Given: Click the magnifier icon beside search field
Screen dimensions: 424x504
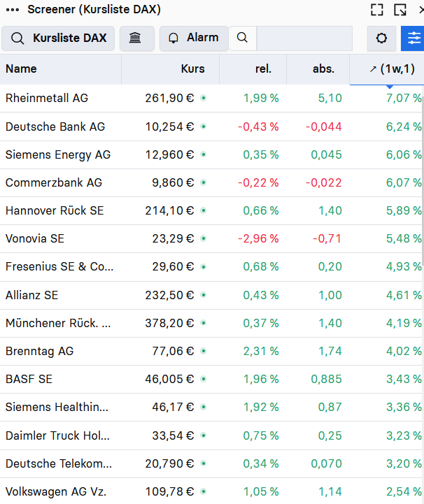Looking at the screenshot, I should coord(243,38).
